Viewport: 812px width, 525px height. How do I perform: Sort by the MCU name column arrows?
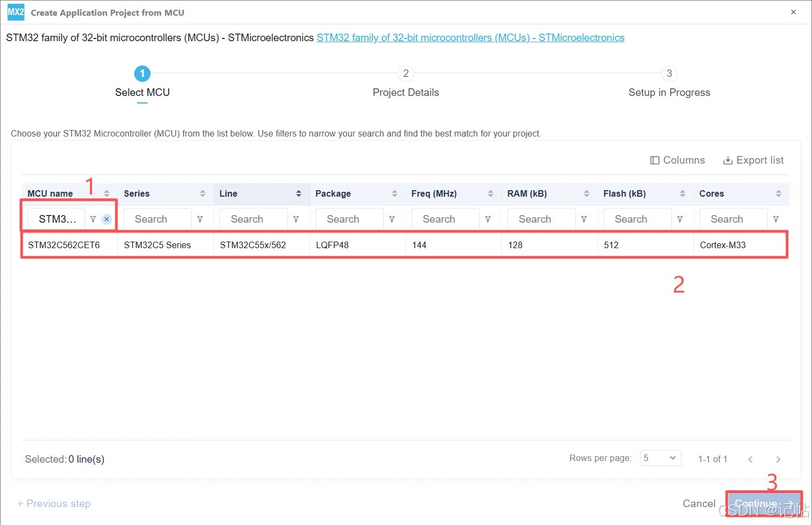(107, 193)
